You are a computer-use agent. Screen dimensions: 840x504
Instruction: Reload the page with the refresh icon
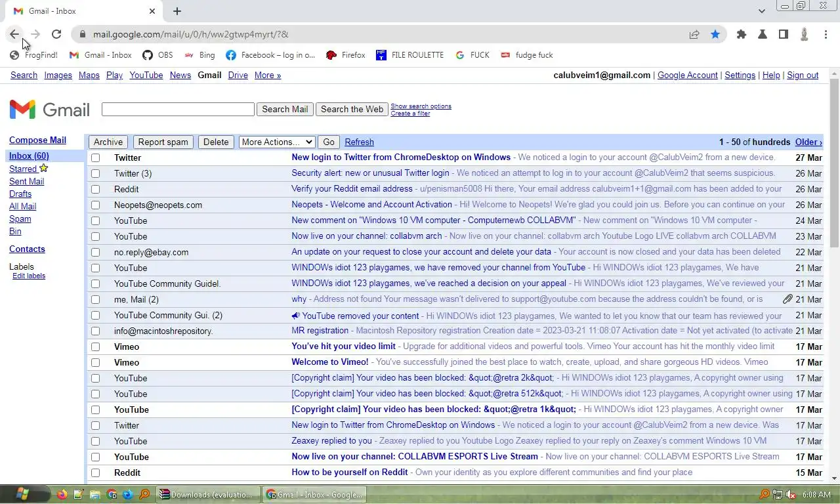[x=56, y=34]
